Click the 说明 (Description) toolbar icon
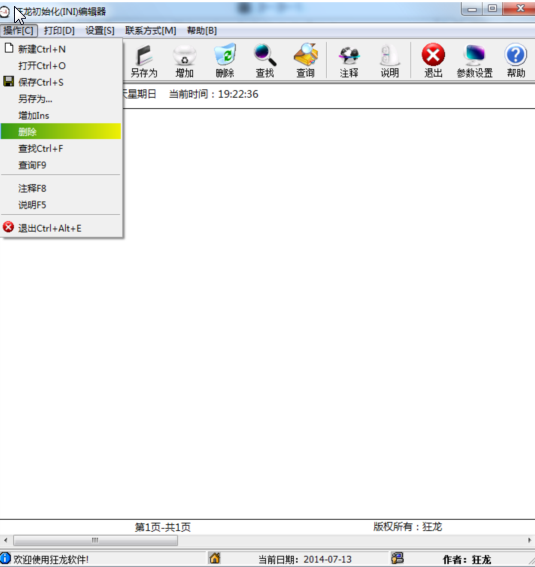Screen dimensions: 535x567 [x=390, y=61]
